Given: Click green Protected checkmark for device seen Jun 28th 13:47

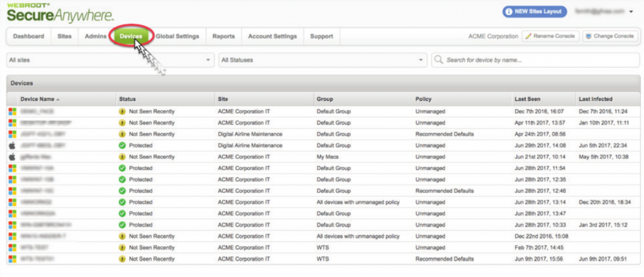Looking at the screenshot, I should (122, 213).
